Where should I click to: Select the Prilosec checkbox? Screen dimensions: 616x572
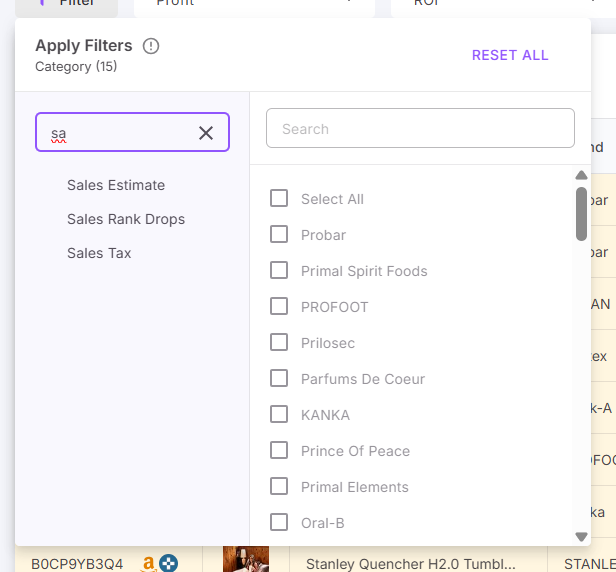279,343
